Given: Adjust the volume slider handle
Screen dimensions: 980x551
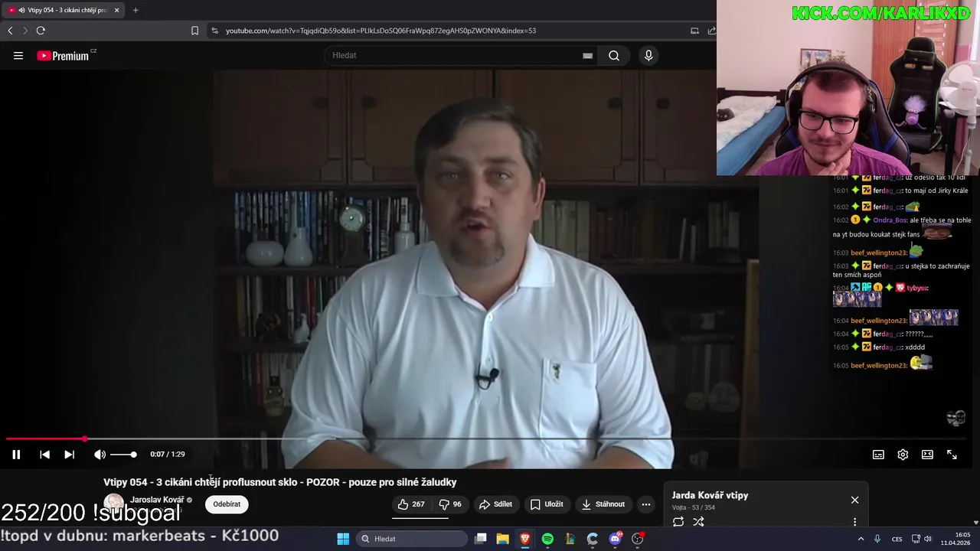Looking at the screenshot, I should click(133, 455).
